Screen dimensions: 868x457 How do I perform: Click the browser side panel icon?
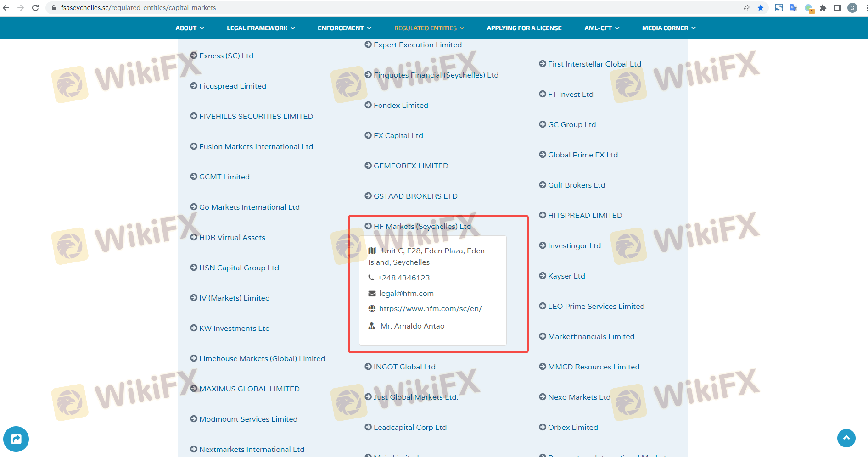838,8
